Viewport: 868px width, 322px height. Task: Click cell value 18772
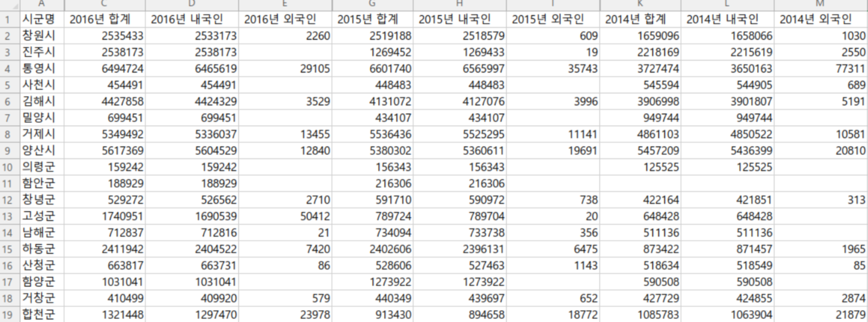tap(554, 314)
